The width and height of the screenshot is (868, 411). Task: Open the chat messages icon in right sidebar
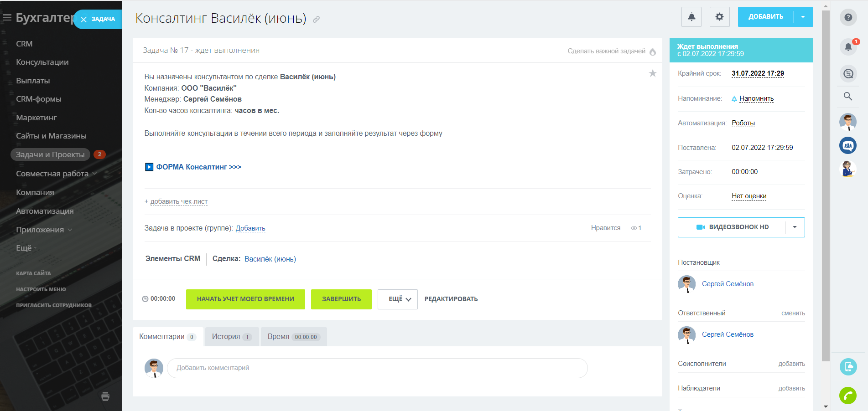point(848,73)
